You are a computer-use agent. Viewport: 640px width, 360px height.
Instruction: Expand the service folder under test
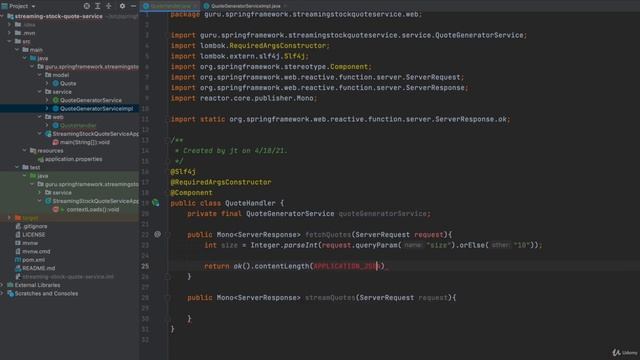(40, 193)
